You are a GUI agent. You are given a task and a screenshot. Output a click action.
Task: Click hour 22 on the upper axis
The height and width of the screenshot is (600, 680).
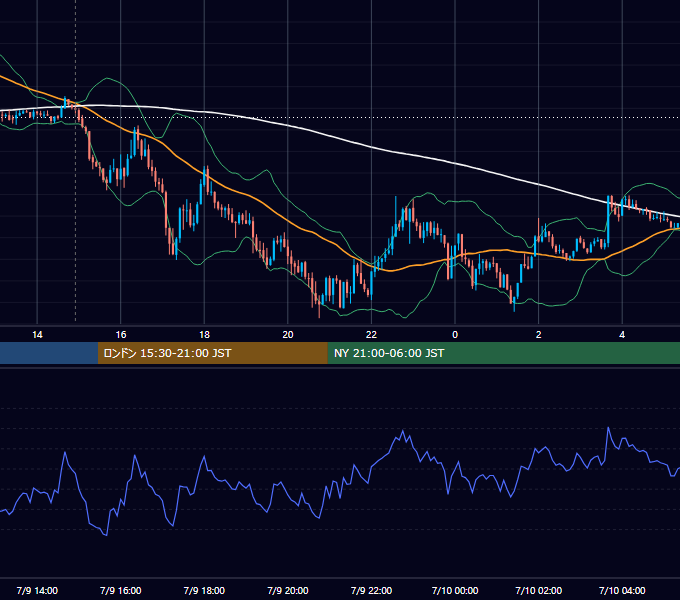pyautogui.click(x=371, y=335)
